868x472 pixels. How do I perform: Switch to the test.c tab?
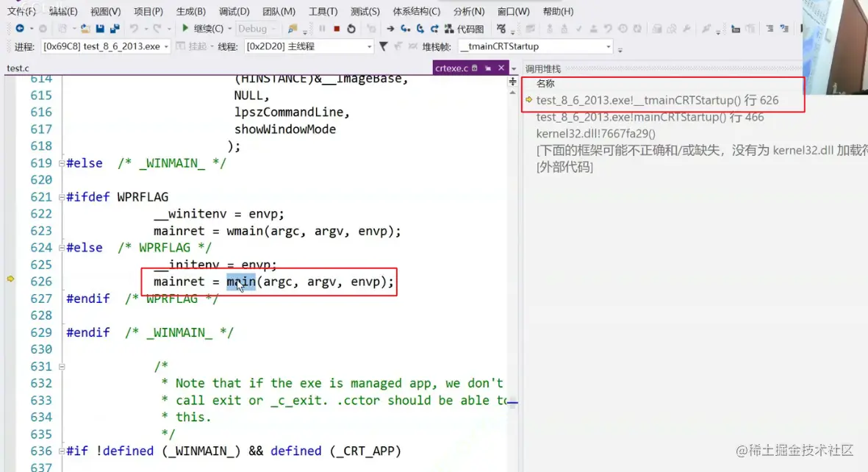(18, 68)
